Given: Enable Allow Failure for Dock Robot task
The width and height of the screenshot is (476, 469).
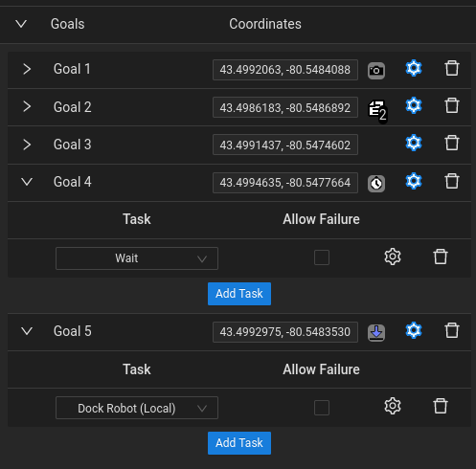Looking at the screenshot, I should pos(322,408).
